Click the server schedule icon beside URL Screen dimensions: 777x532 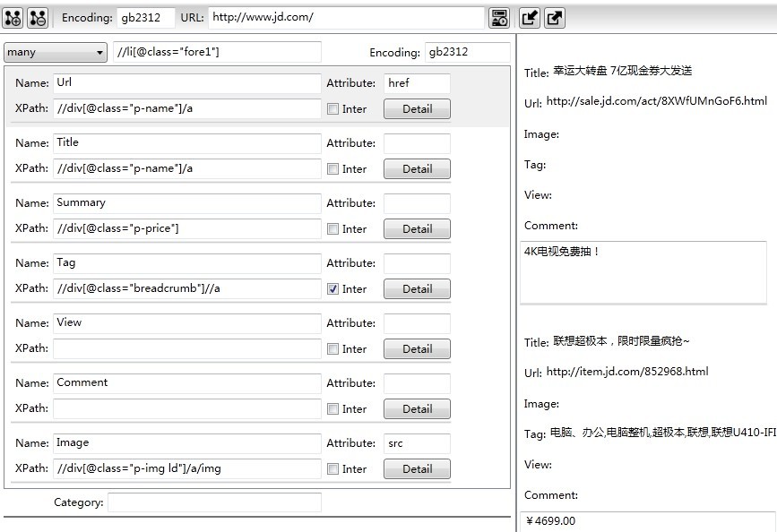499,18
